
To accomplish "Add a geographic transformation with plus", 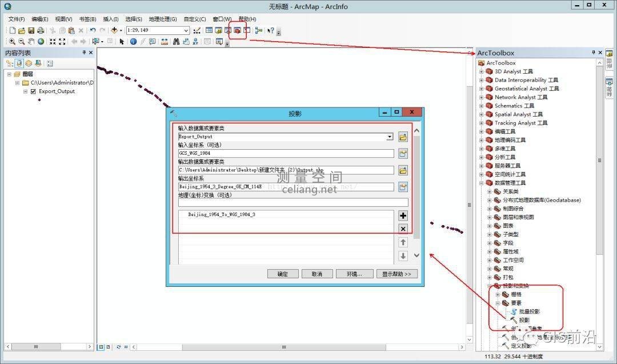I will click(x=403, y=215).
